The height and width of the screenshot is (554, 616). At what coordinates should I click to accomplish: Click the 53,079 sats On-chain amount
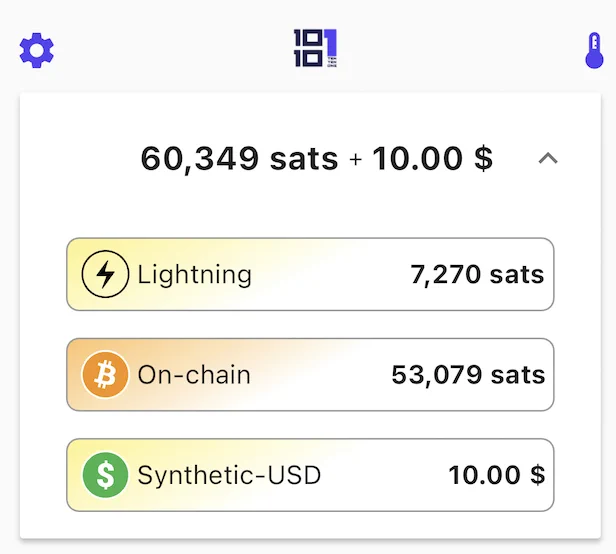click(x=468, y=375)
